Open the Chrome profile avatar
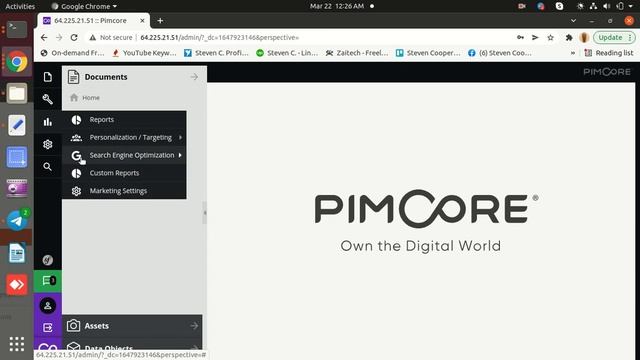Viewport: 640px width, 360px height. coord(584,38)
